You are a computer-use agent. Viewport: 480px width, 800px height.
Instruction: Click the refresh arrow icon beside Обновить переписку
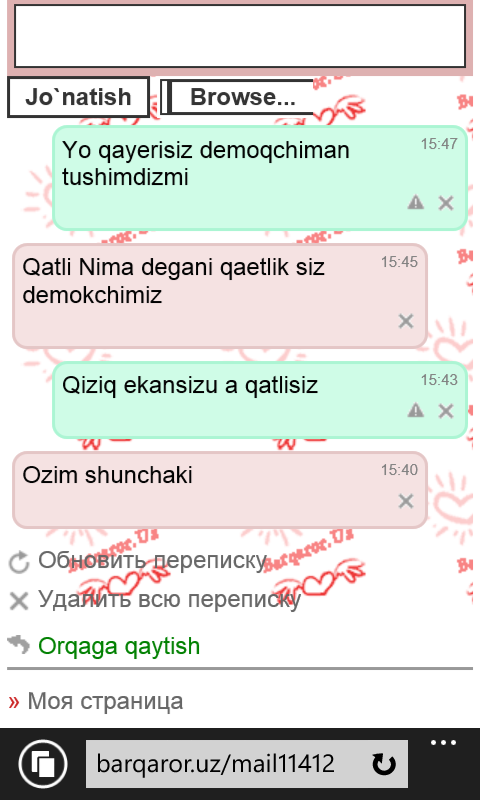pyautogui.click(x=19, y=563)
